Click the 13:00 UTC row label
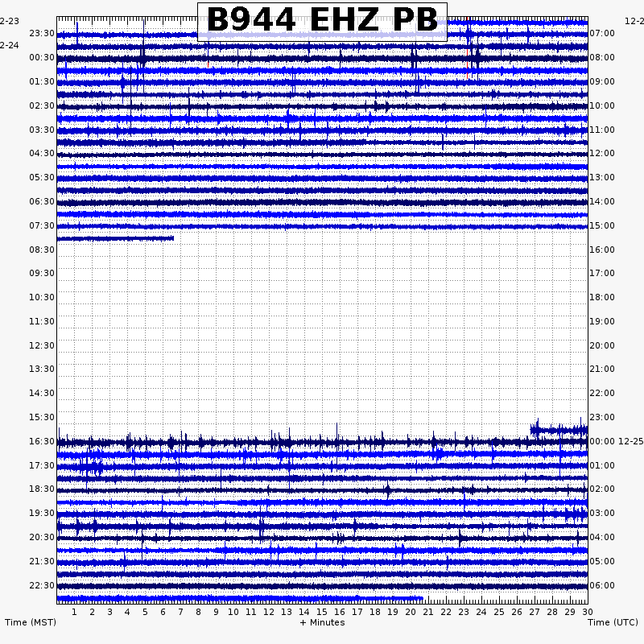The height and width of the screenshot is (644, 644). click(602, 178)
